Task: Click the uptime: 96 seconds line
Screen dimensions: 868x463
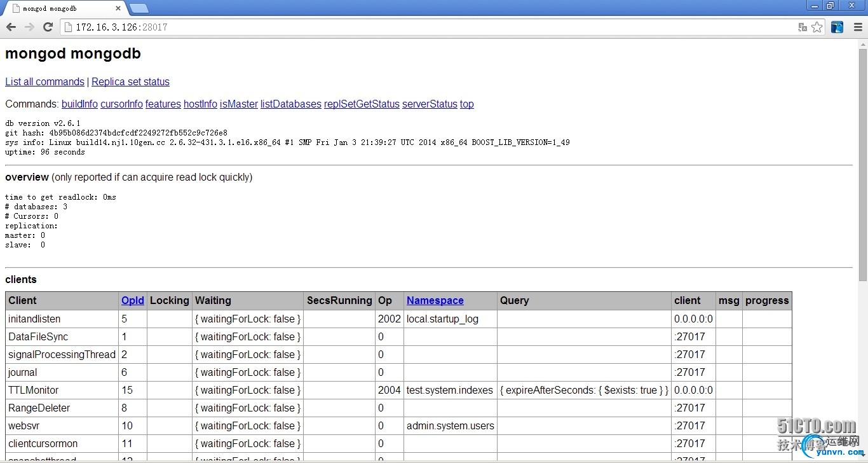Action: pyautogui.click(x=44, y=152)
